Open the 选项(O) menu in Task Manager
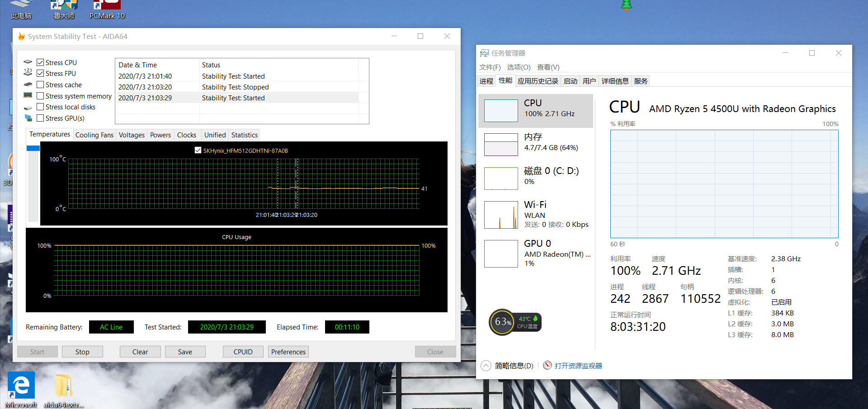 519,67
